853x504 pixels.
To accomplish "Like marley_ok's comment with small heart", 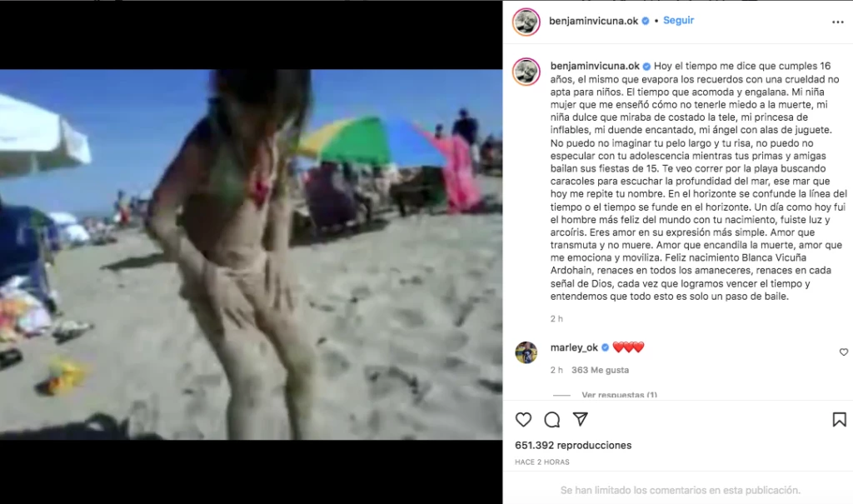I will tap(843, 352).
